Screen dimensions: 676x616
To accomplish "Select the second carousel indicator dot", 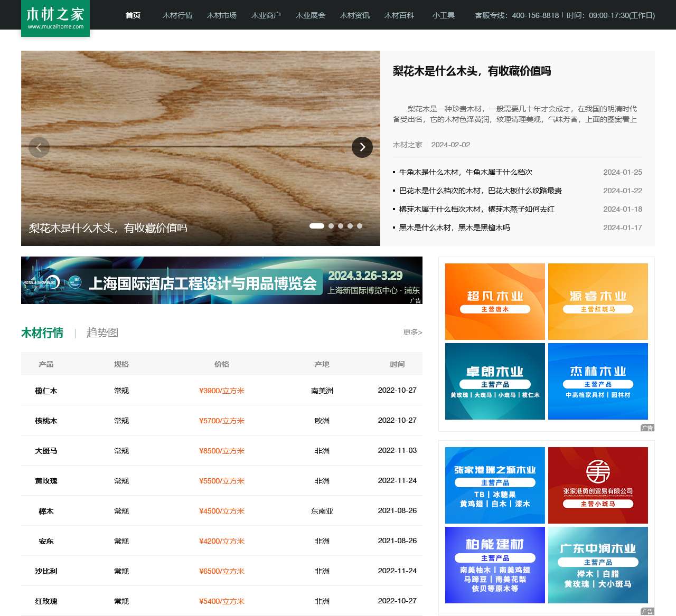I will click(331, 226).
